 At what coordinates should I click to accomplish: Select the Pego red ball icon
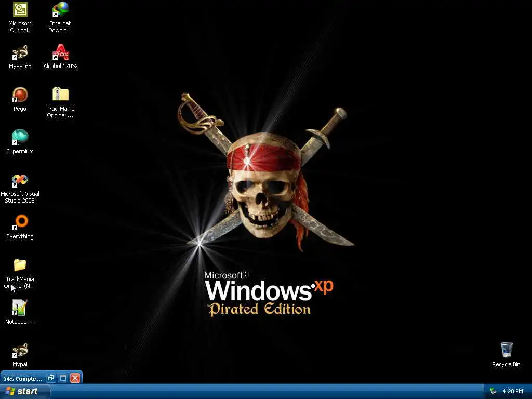point(20,95)
